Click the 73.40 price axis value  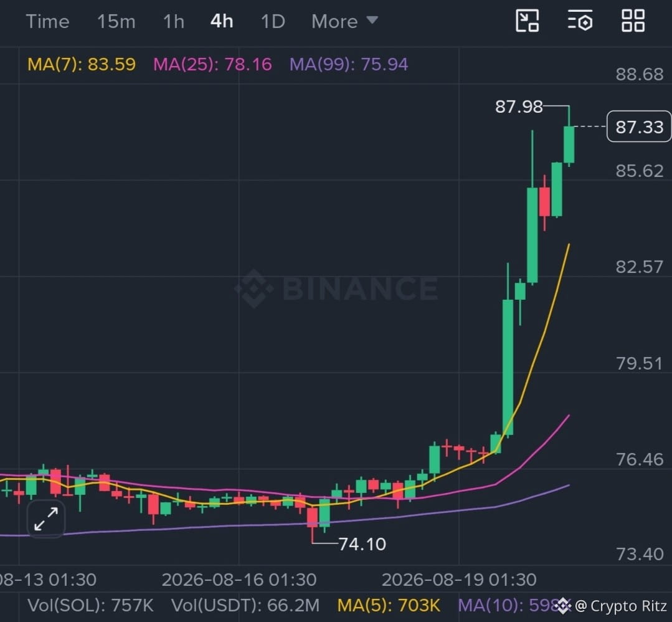click(x=640, y=554)
